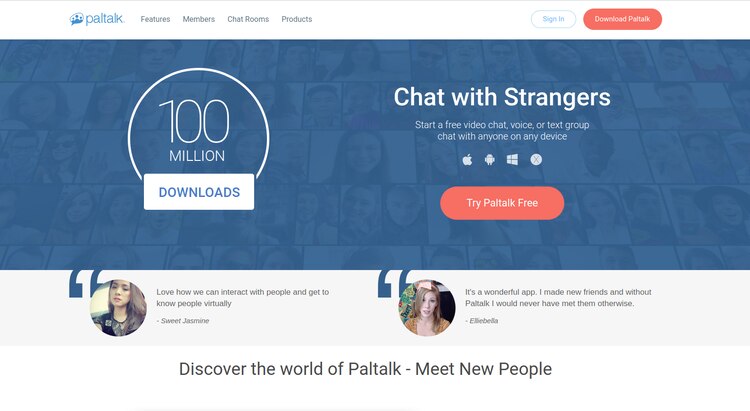
Task: Click the Windows platform icon
Action: 512,160
